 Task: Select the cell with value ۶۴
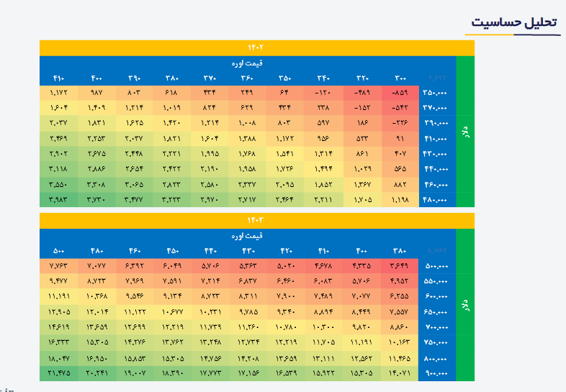(284, 93)
